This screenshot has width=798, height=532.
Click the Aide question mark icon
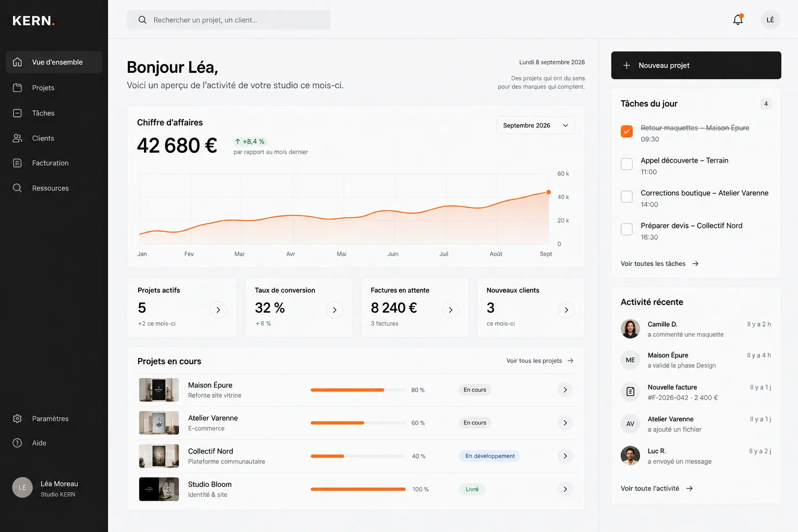point(17,443)
